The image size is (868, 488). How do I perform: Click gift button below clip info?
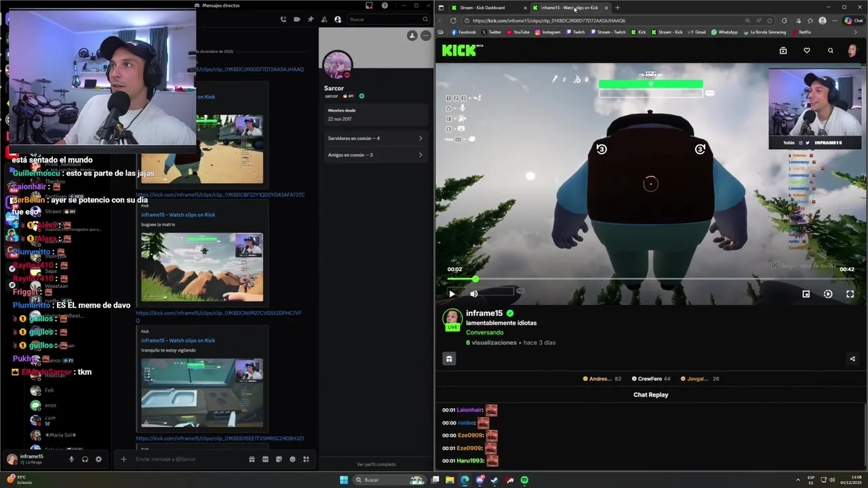(449, 359)
